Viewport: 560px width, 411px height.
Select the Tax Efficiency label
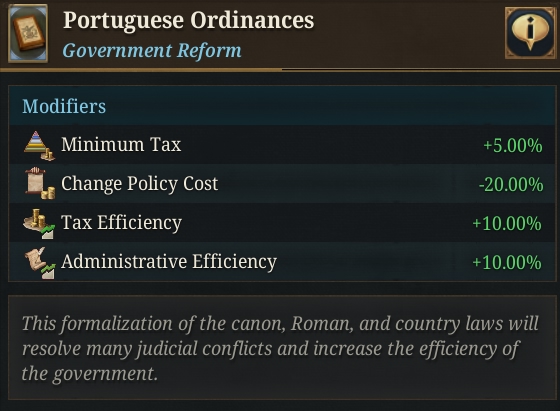(121, 222)
